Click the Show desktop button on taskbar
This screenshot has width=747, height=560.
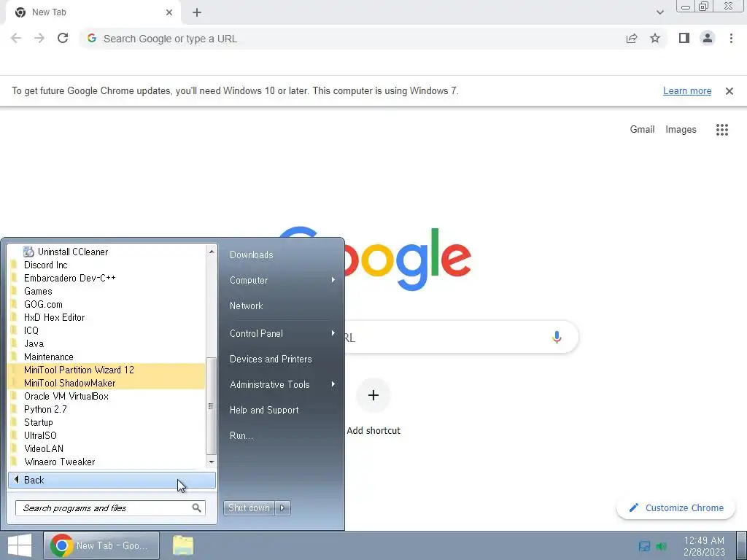tap(742, 545)
